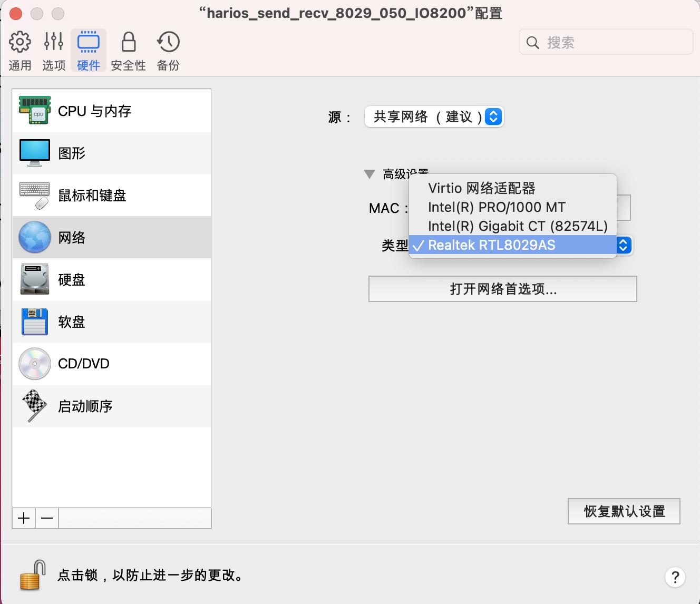Click 打开网络首选项 button
Screen dimensions: 700x604
[501, 289]
